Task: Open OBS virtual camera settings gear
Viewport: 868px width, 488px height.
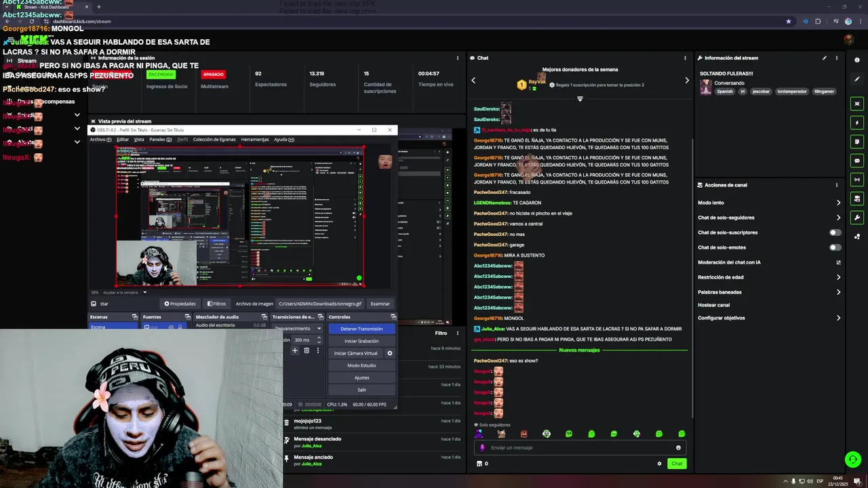Action: [389, 353]
